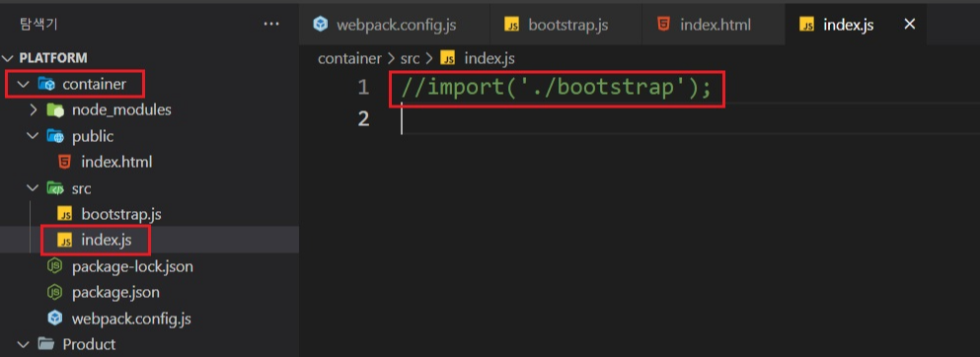Viewport: 980px width, 357px height.
Task: Click the package-lock.json node icon
Action: pyautogui.click(x=55, y=267)
